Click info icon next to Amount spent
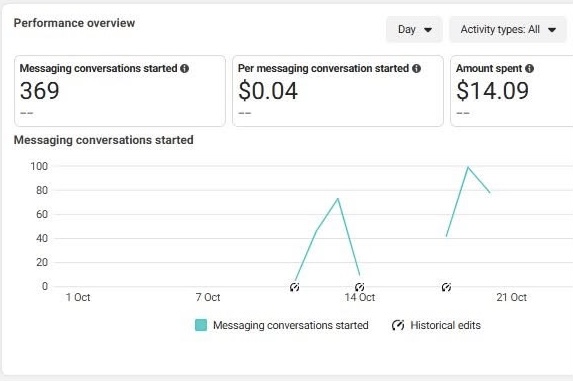The width and height of the screenshot is (573, 381). (529, 68)
